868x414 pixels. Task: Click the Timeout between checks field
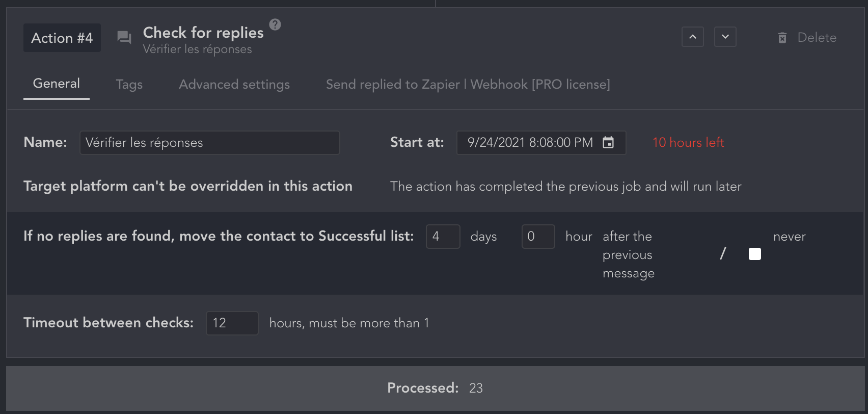coord(232,323)
